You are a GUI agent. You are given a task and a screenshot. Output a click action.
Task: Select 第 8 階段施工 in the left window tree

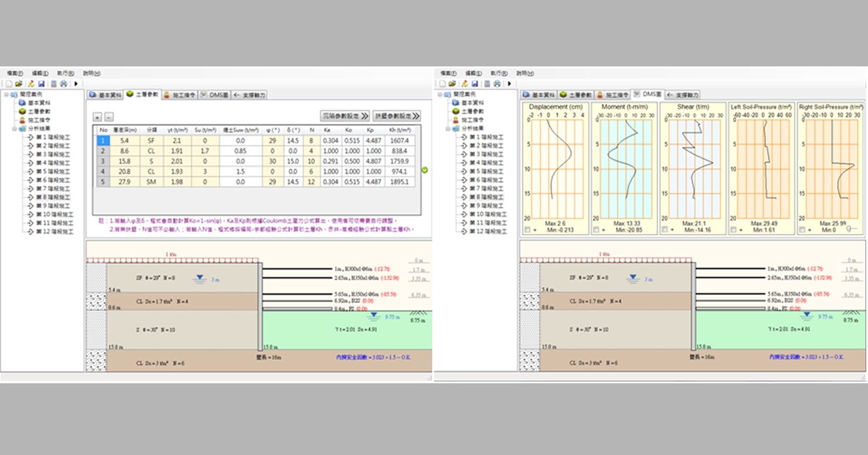(x=53, y=198)
